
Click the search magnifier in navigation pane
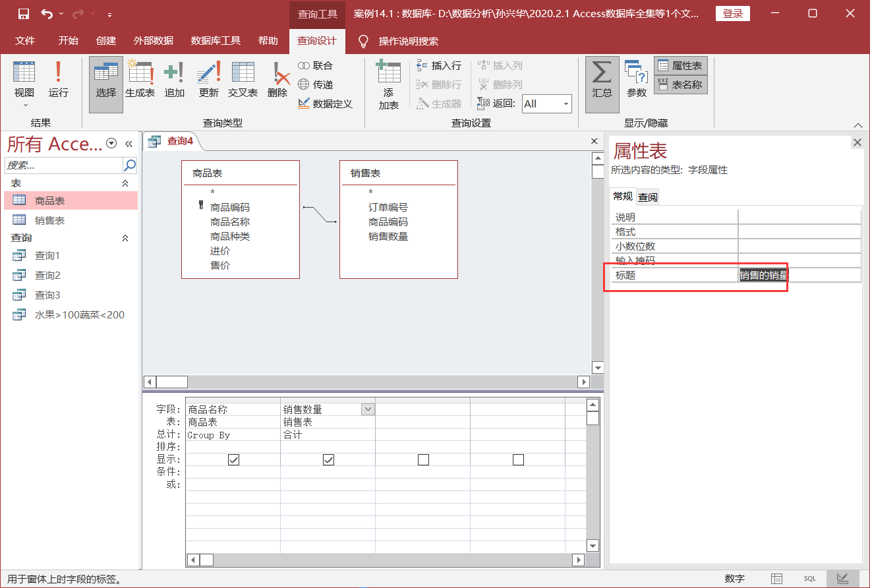point(130,165)
